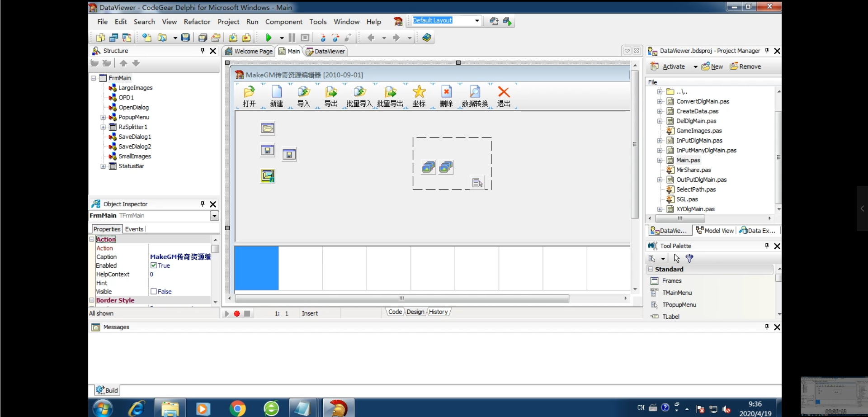Switch to the DataViewer editor tab

click(325, 51)
